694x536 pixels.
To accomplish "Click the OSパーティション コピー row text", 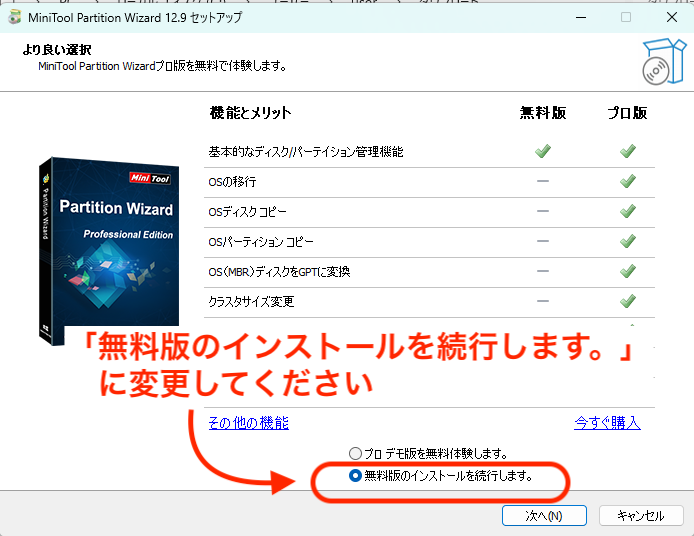I will [x=261, y=242].
